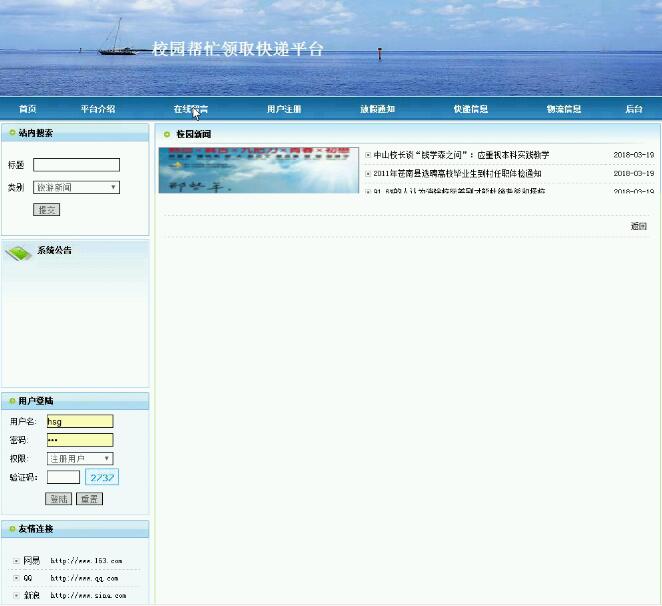
Task: Click the 校园帮忙领取快递平台 site title
Action: [238, 49]
